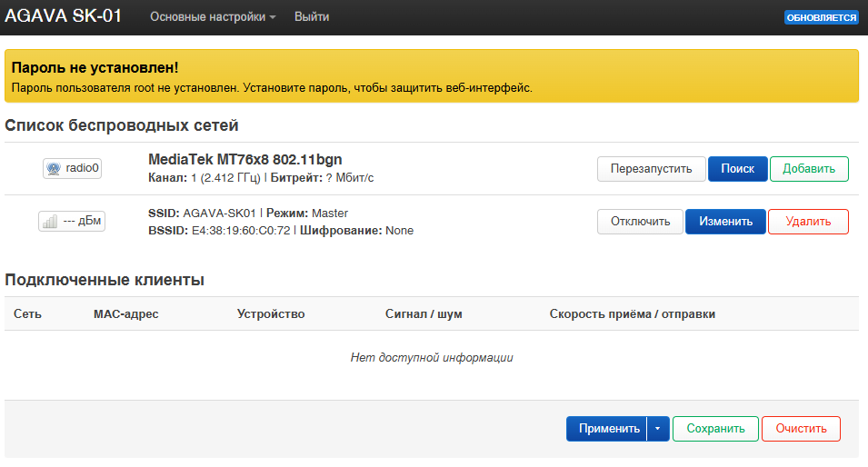
Task: Click Выйти in the top navigation bar
Action: point(312,17)
